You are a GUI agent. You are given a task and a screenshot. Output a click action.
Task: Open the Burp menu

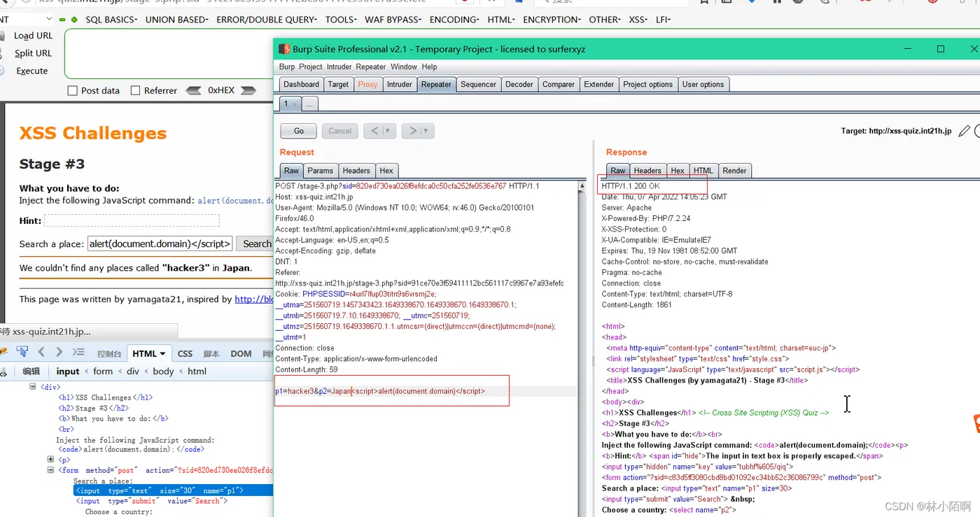point(287,67)
